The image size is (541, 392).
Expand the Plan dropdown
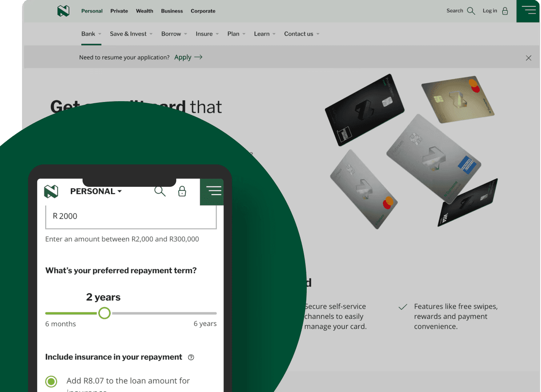pos(236,34)
